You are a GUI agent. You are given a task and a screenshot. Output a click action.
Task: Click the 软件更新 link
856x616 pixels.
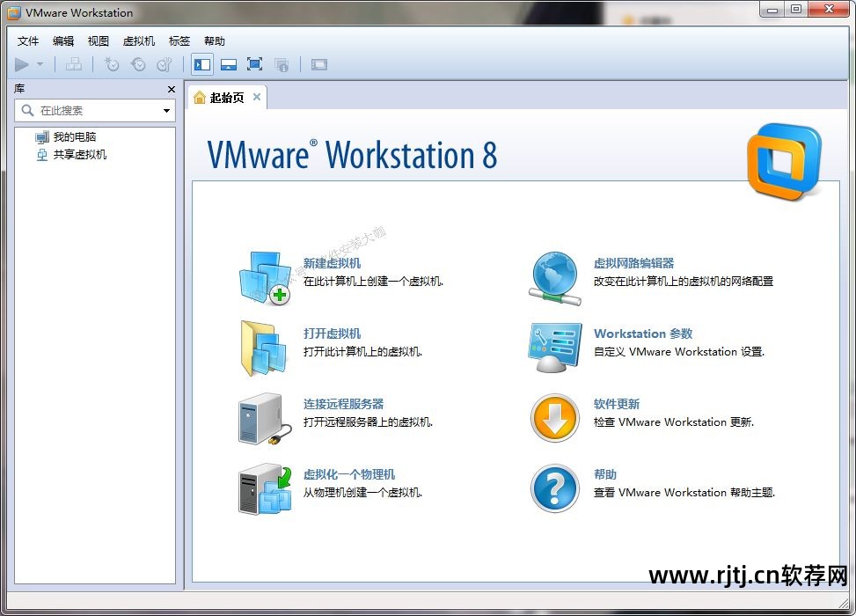(617, 404)
